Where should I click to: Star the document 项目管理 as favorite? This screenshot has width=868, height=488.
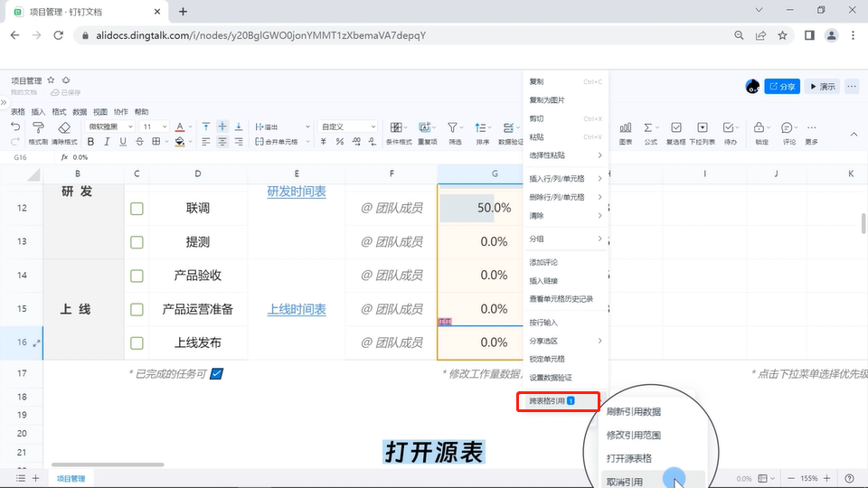[x=51, y=80]
